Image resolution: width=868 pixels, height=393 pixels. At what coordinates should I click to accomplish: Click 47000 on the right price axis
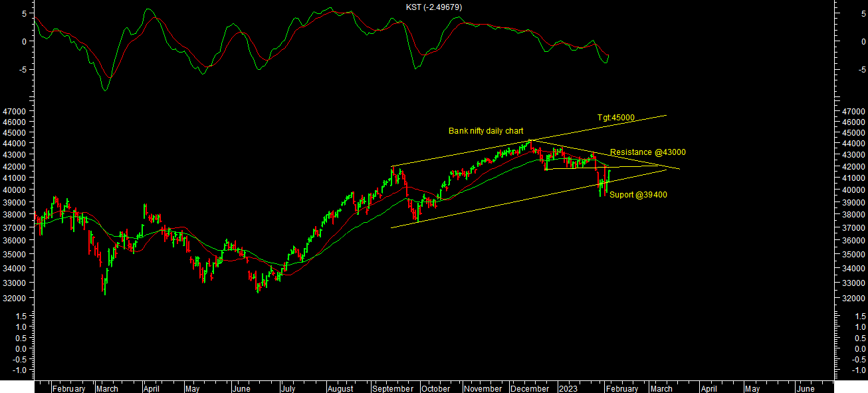[x=853, y=112]
